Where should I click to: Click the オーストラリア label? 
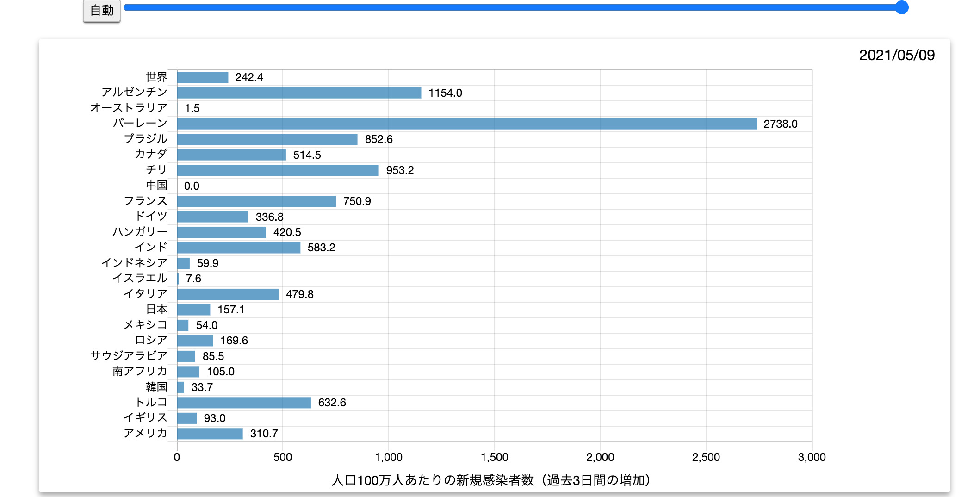tap(129, 108)
